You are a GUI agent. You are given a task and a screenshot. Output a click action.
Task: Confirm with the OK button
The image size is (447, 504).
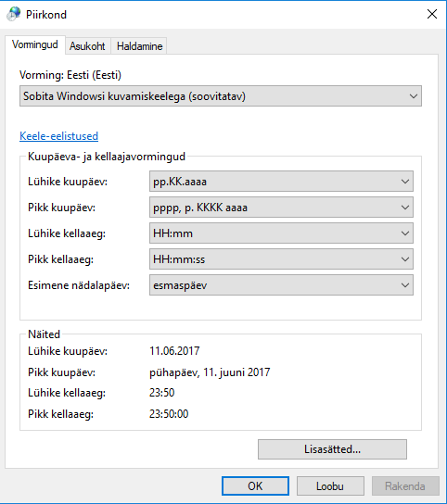[x=255, y=486]
